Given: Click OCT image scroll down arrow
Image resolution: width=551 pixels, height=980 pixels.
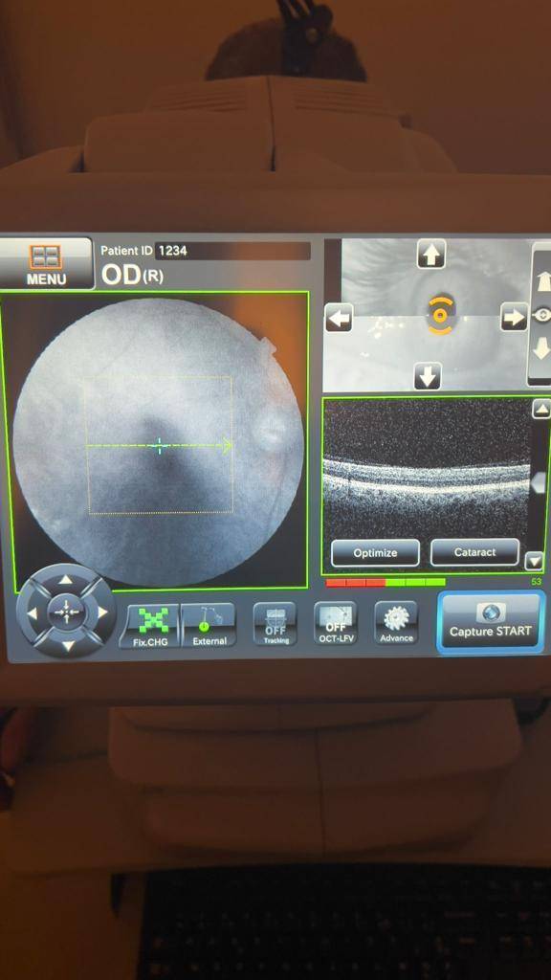Looking at the screenshot, I should (x=534, y=561).
